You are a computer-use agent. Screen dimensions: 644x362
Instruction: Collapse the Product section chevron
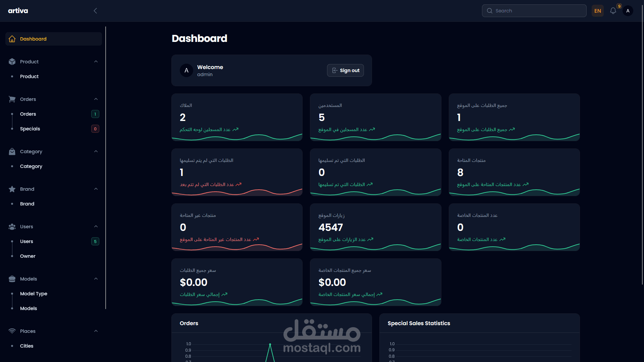[96, 62]
